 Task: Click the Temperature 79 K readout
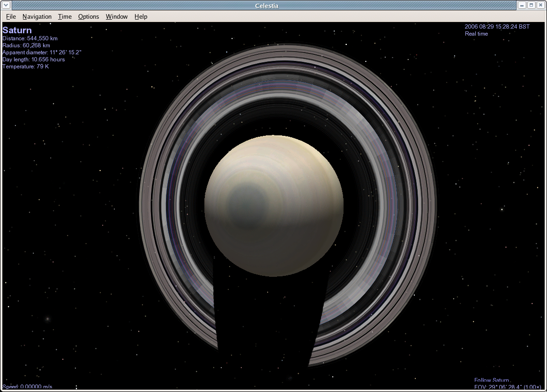pos(26,67)
